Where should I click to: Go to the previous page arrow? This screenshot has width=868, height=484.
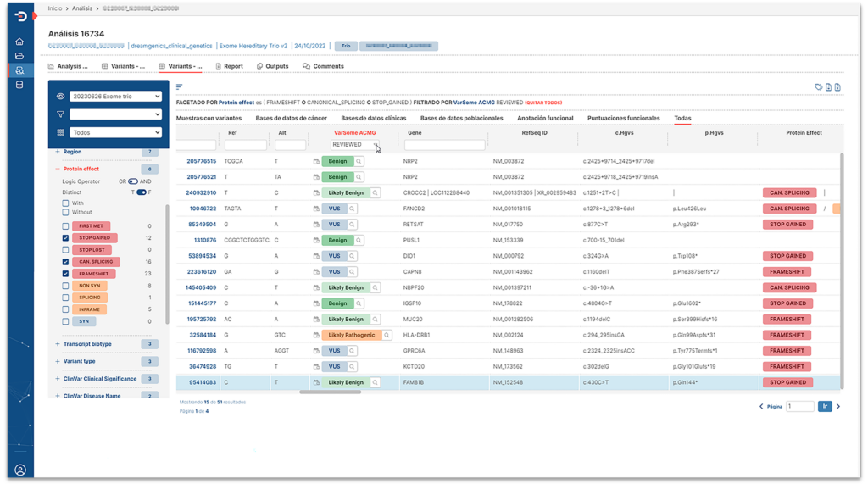point(761,407)
